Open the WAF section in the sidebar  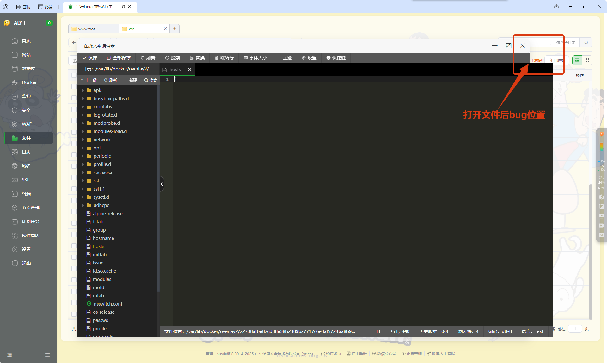click(27, 124)
